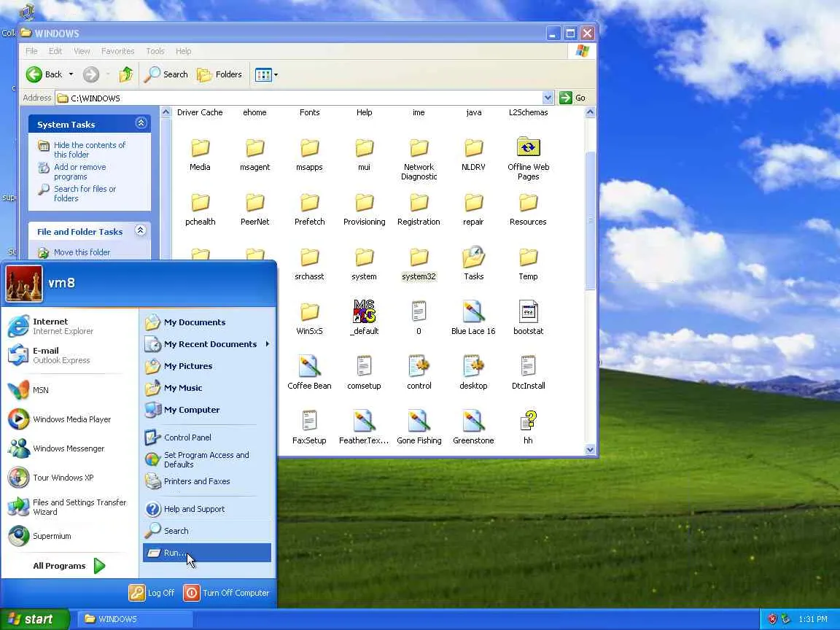Open the Favorites menu

(x=118, y=51)
